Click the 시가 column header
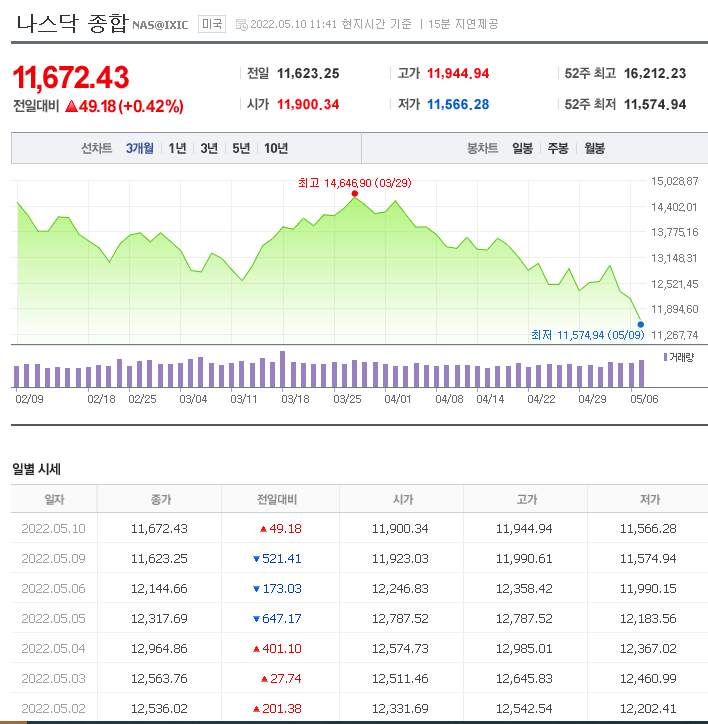This screenshot has width=708, height=724. 403,499
